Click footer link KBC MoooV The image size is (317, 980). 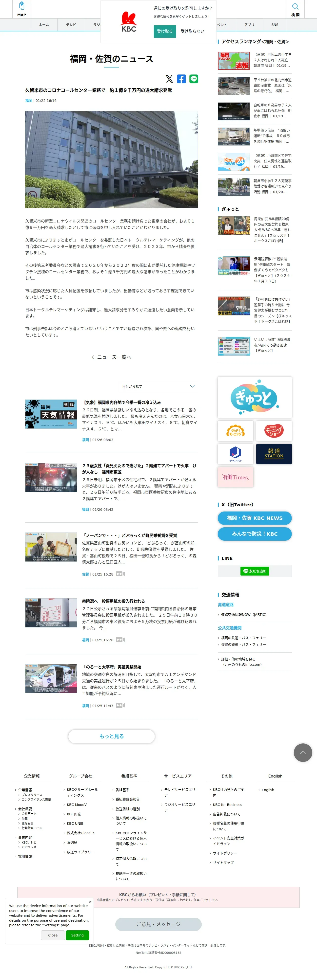click(76, 805)
